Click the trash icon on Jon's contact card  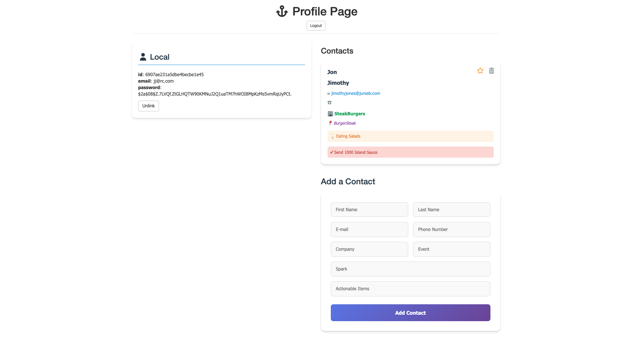pyautogui.click(x=492, y=71)
